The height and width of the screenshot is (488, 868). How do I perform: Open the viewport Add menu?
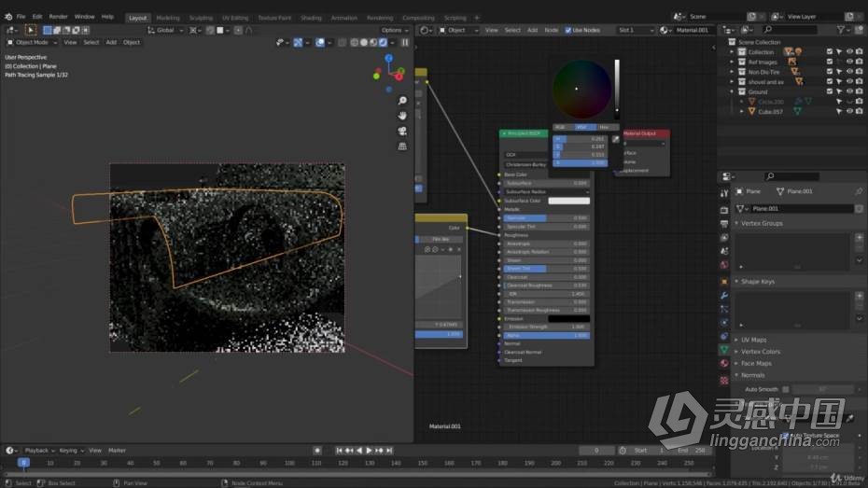[x=111, y=42]
